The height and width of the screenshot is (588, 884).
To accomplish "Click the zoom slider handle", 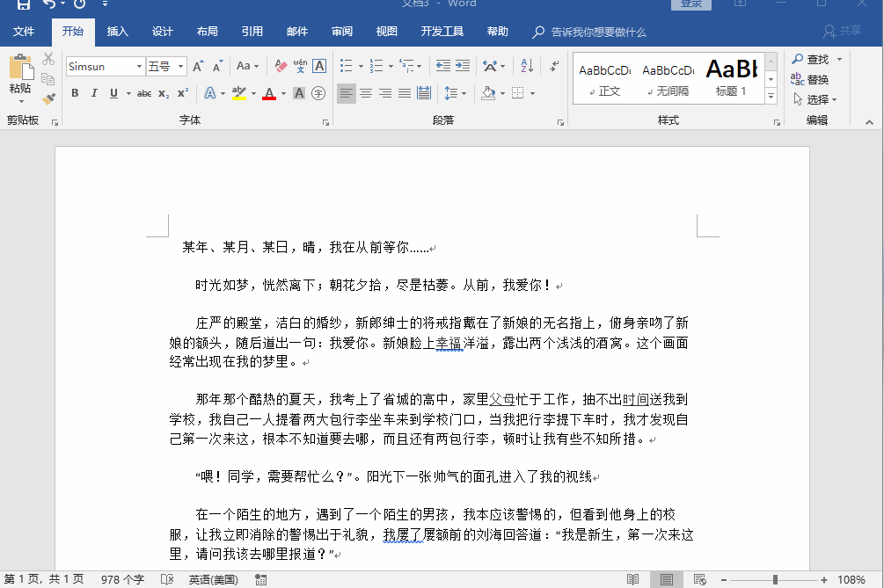I will [x=775, y=579].
